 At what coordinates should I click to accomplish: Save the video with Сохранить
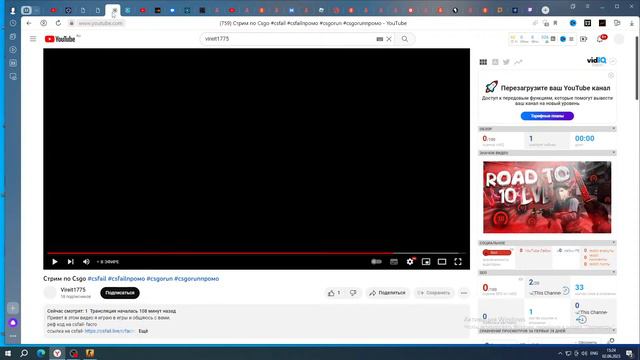434,293
